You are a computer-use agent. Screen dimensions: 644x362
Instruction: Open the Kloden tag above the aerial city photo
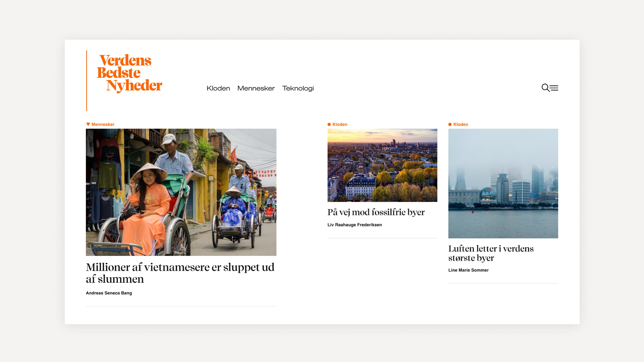(x=340, y=124)
